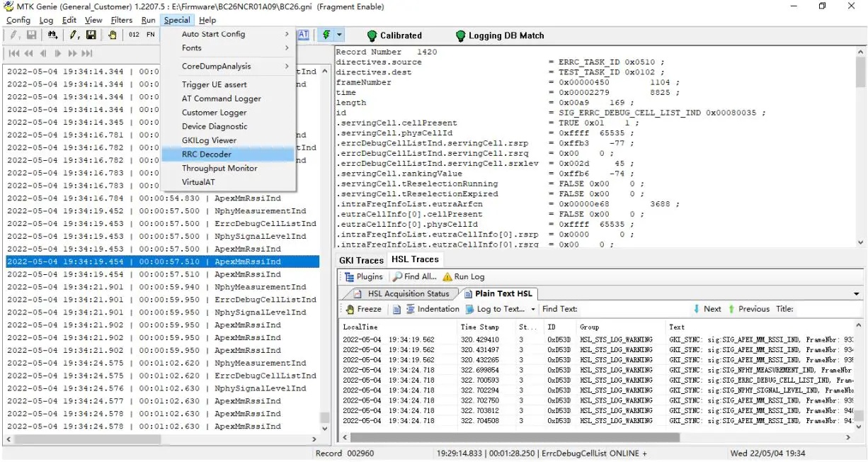Click the horizontal scrollbar under the HSL table
868x462 pixels.
(510, 437)
